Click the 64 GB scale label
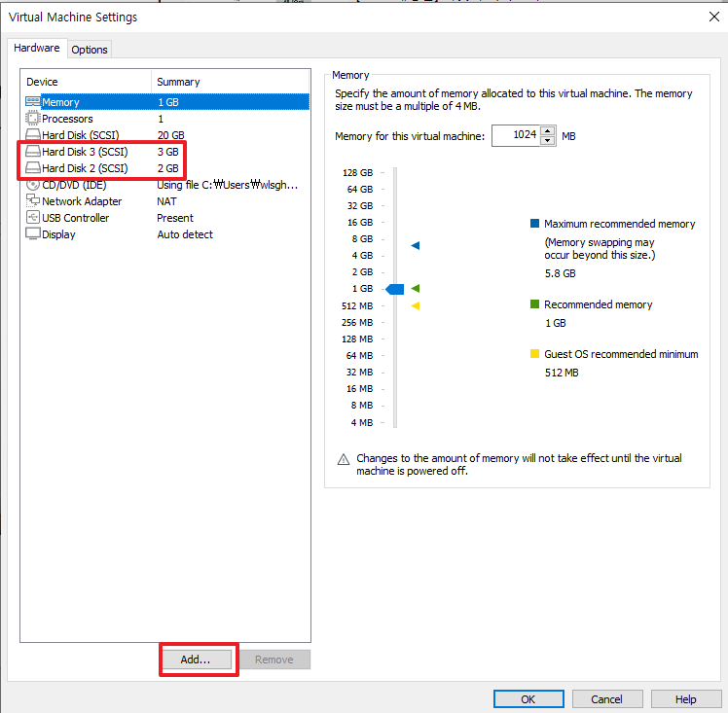Screen dimensions: 728x713 tap(360, 190)
